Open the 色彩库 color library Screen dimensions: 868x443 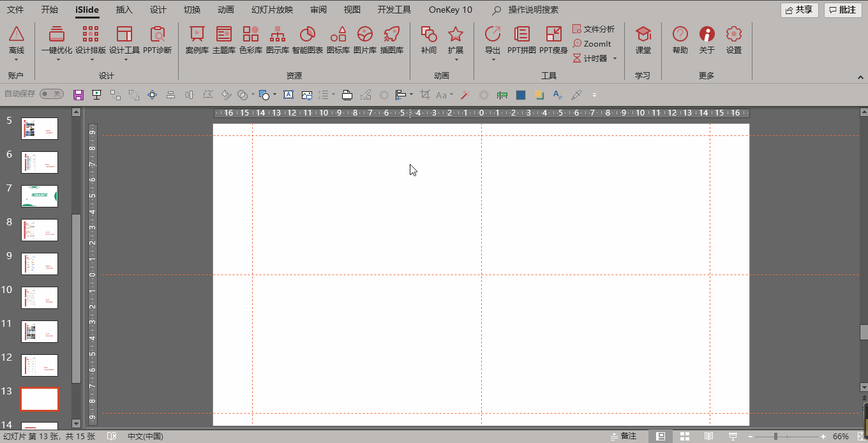click(x=251, y=40)
